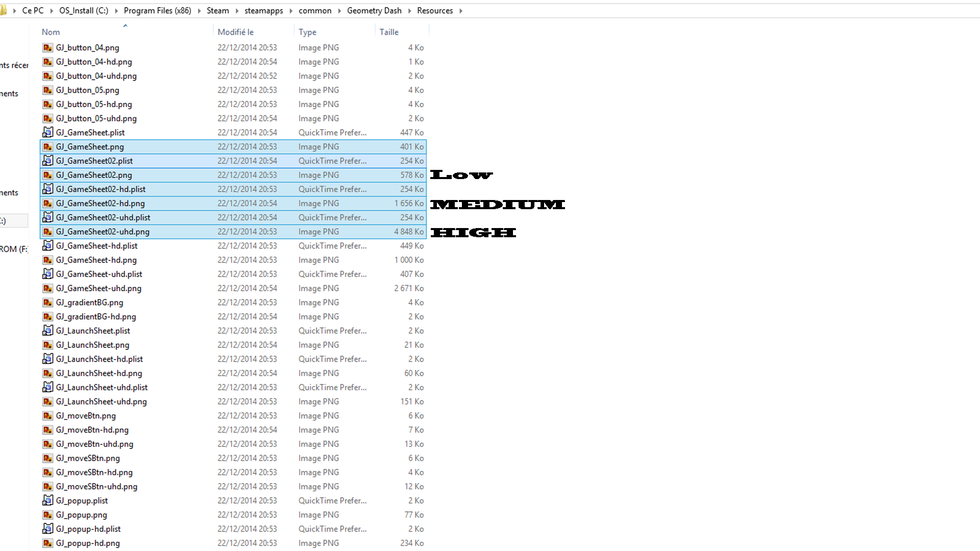
Task: Click the GJ_gradientBG.png file icon
Action: click(47, 303)
